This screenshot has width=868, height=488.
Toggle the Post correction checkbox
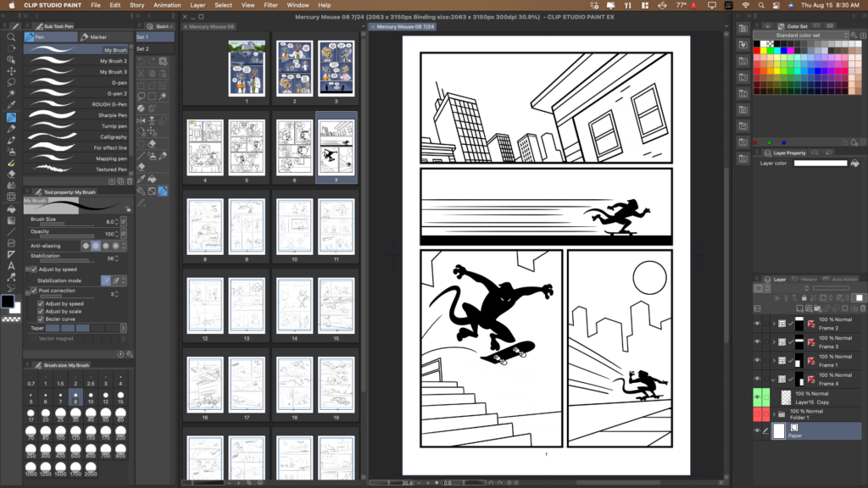click(33, 291)
